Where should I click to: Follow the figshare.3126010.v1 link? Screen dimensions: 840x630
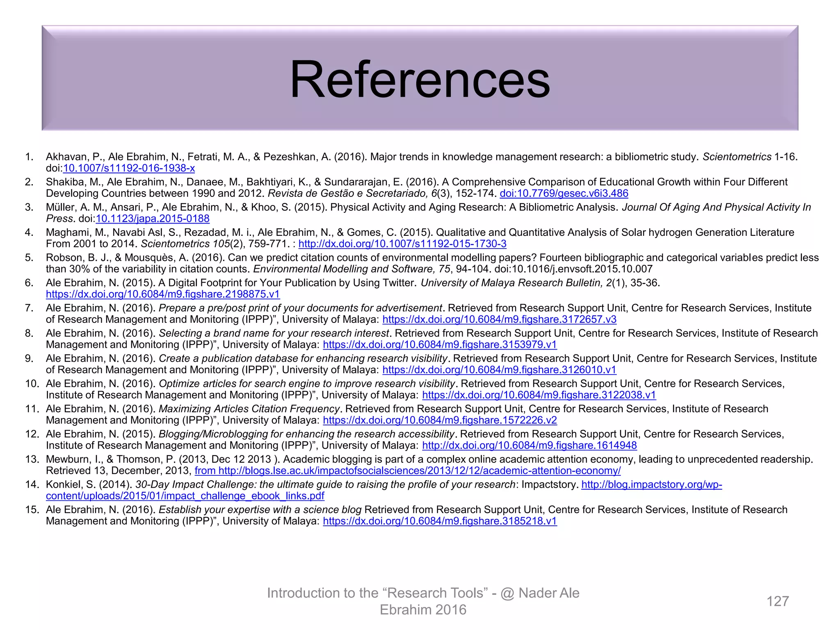499,370
